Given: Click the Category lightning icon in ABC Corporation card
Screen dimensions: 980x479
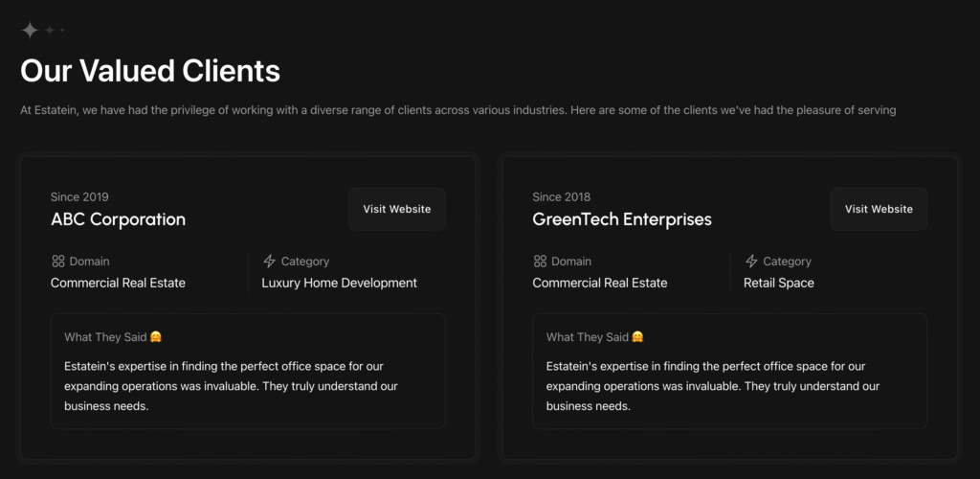Looking at the screenshot, I should tap(269, 262).
